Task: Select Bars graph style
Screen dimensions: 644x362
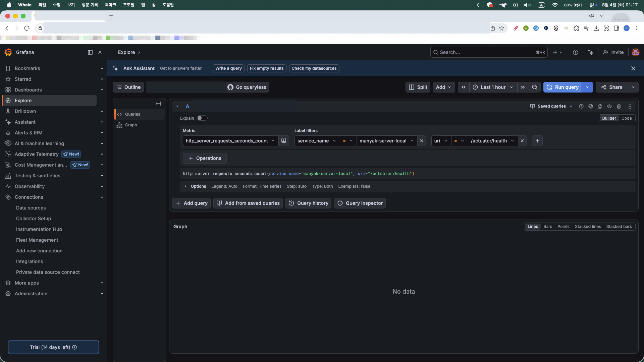Action: coord(548,227)
